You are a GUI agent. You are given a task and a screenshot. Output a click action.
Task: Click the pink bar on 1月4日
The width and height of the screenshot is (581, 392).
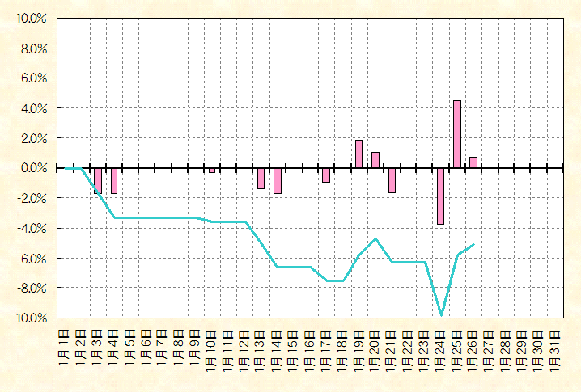click(114, 181)
